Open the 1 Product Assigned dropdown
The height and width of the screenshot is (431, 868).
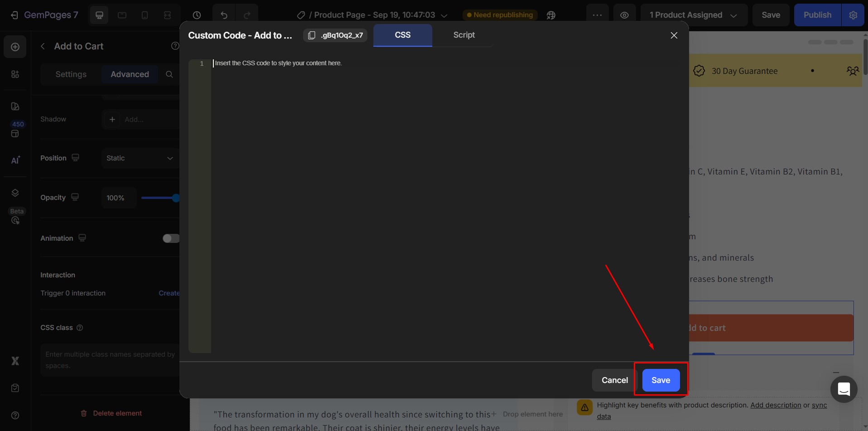pyautogui.click(x=693, y=15)
